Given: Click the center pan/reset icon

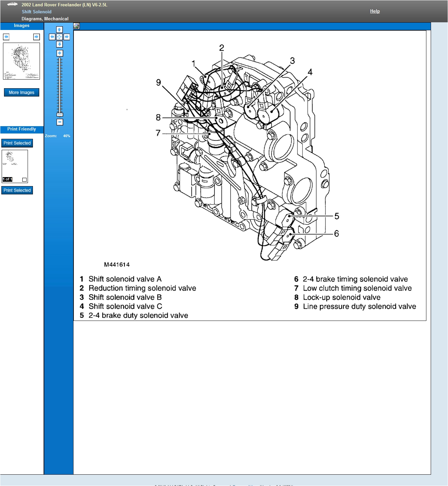Looking at the screenshot, I should pos(60,37).
